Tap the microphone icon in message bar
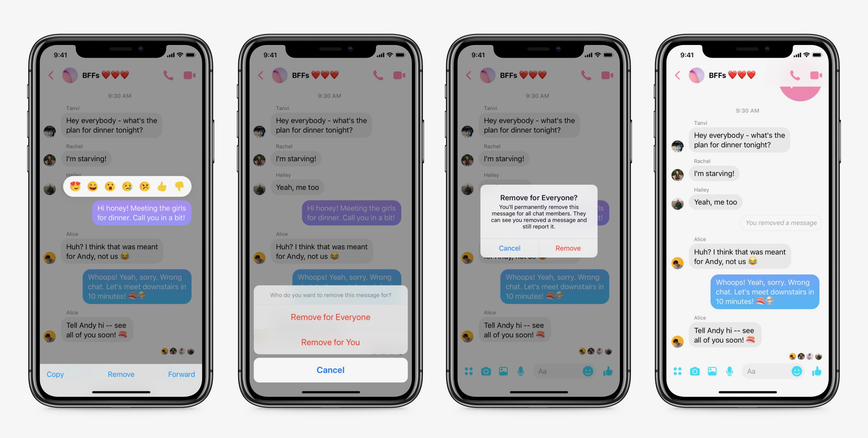Screen dimensions: 868x438 730,375
